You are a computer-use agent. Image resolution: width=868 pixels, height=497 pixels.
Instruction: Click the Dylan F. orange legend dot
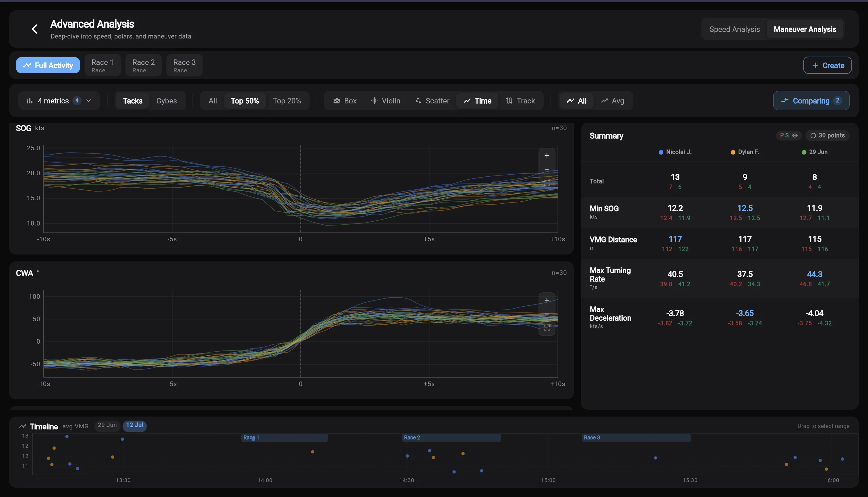tap(733, 152)
